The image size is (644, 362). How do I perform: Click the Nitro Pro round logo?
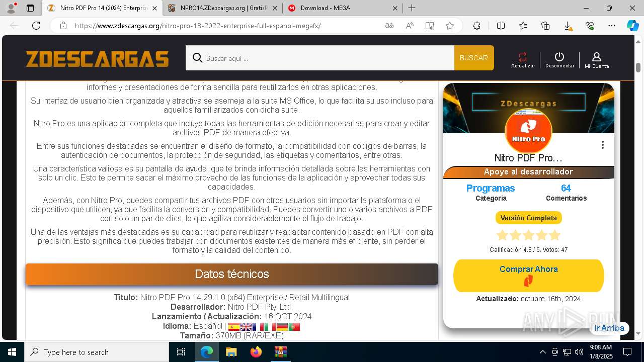tap(528, 131)
